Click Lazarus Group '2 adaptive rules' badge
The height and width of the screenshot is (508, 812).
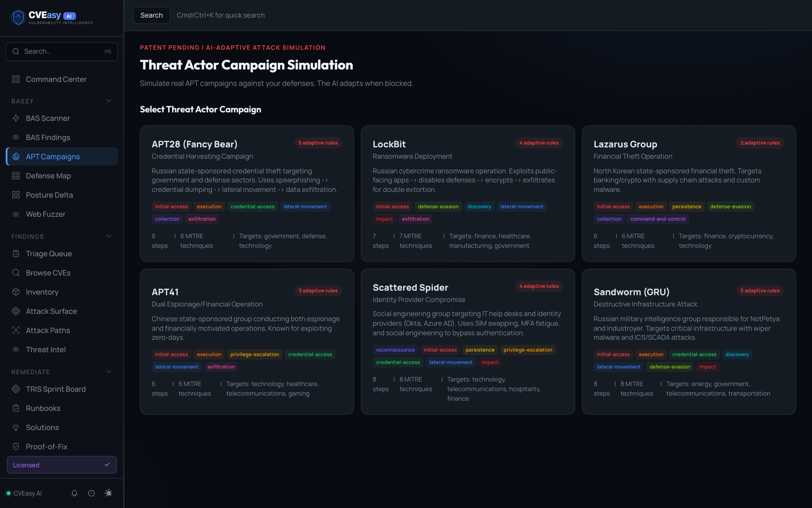coord(760,143)
